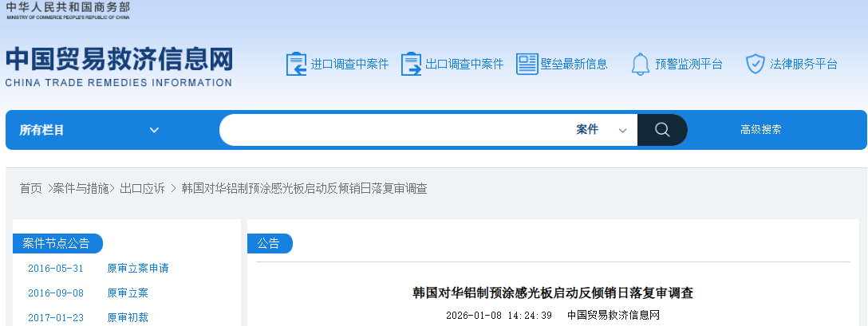The image size is (868, 326).
Task: Open the 原审立案申请 announcement
Action: click(x=138, y=269)
